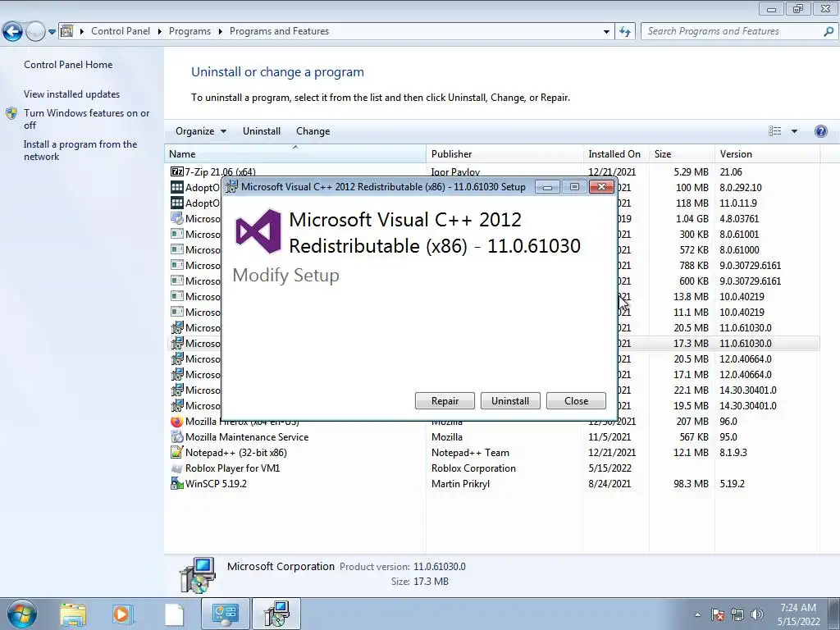This screenshot has width=840, height=630.
Task: Expand arrow after Programs in breadcrumb
Action: [x=220, y=32]
